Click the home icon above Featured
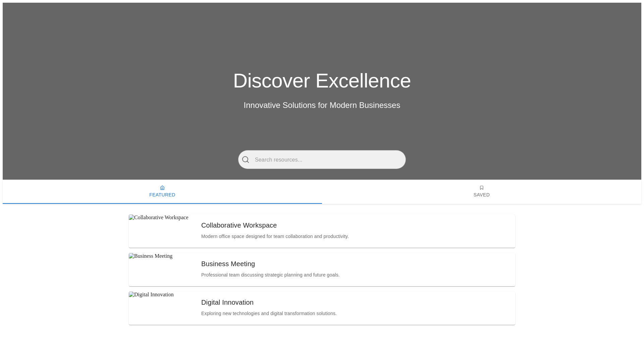This screenshot has height=362, width=644. click(162, 188)
